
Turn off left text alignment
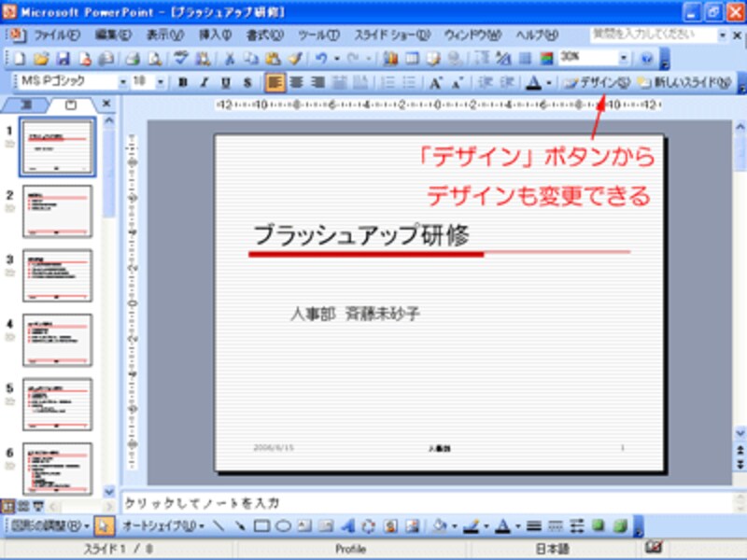pyautogui.click(x=275, y=83)
